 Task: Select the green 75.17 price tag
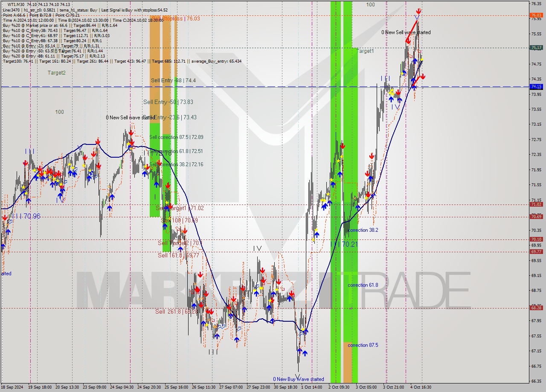tap(536, 48)
